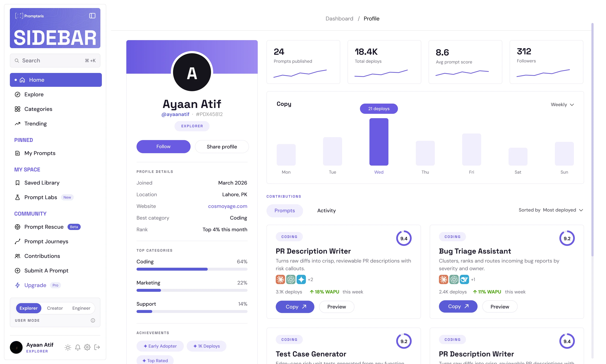
Task: Click blue whale model icon on Bug Triage Assistant
Action: coord(464,279)
